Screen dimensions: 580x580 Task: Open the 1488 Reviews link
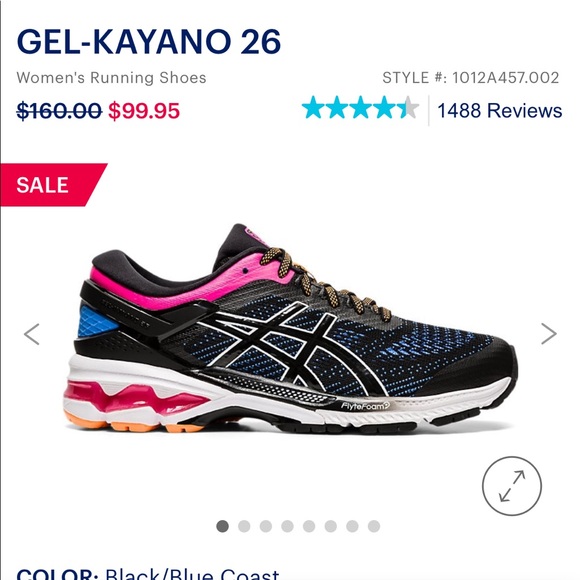pos(500,111)
